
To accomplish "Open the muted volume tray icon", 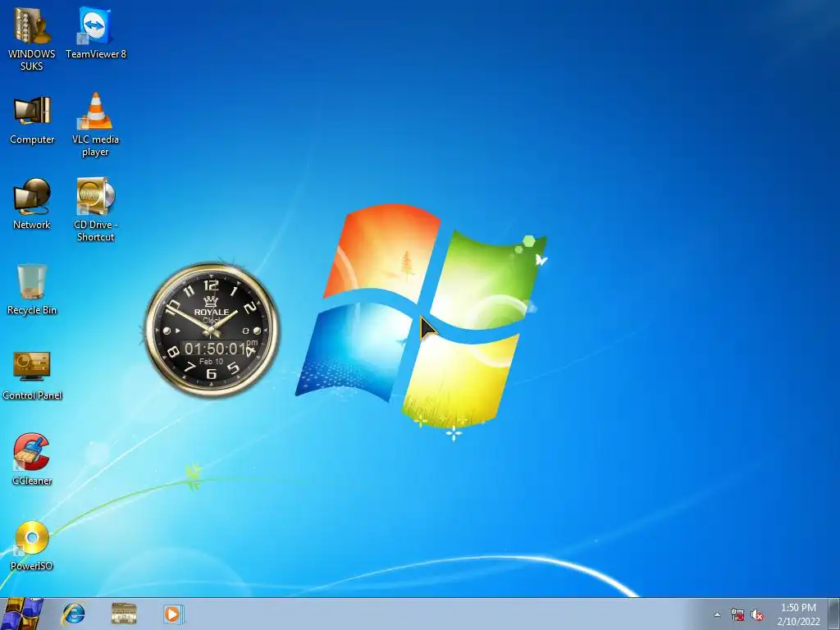I will (x=757, y=614).
